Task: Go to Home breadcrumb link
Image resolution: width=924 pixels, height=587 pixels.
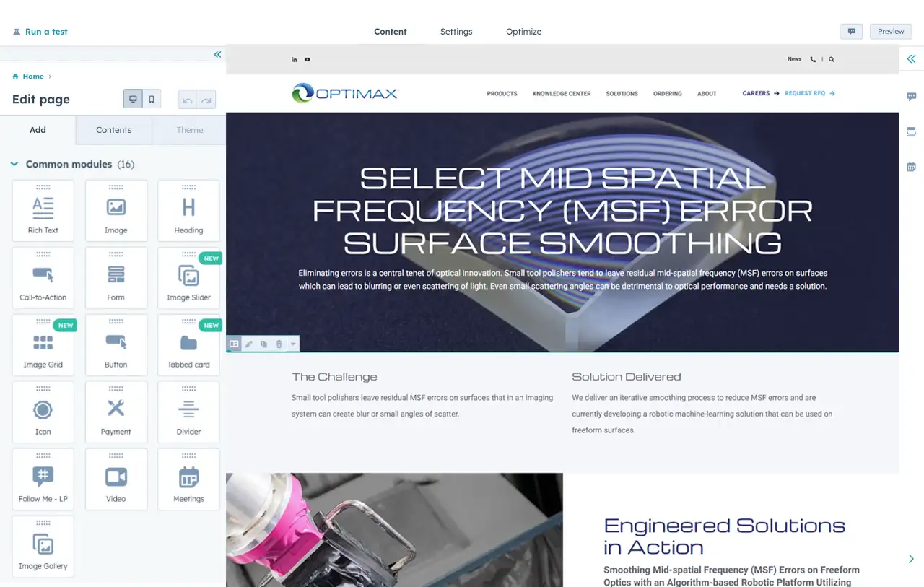Action: coord(33,77)
